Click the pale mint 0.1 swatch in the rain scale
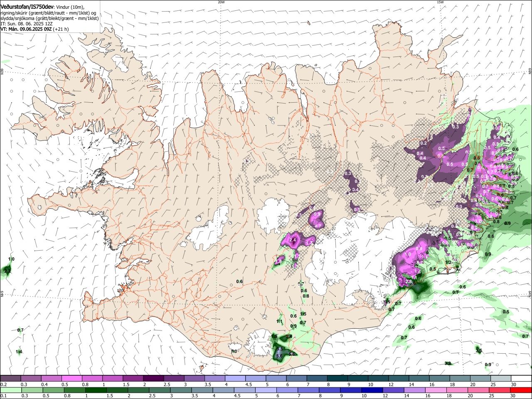The image size is (532, 399). click(x=11, y=390)
